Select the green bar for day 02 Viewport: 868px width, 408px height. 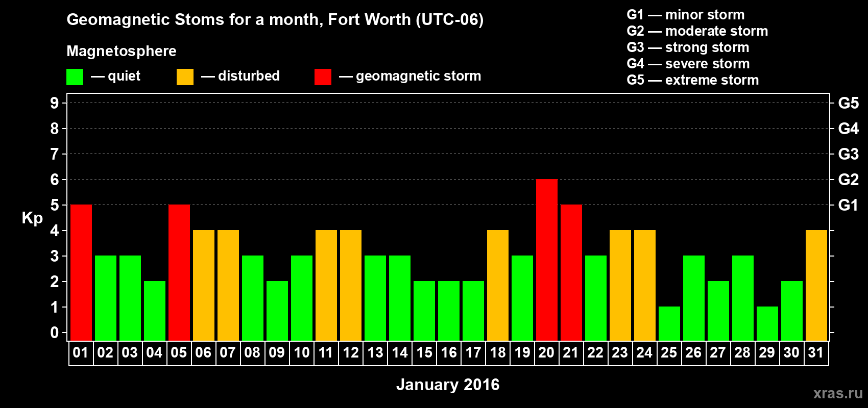coord(106,298)
